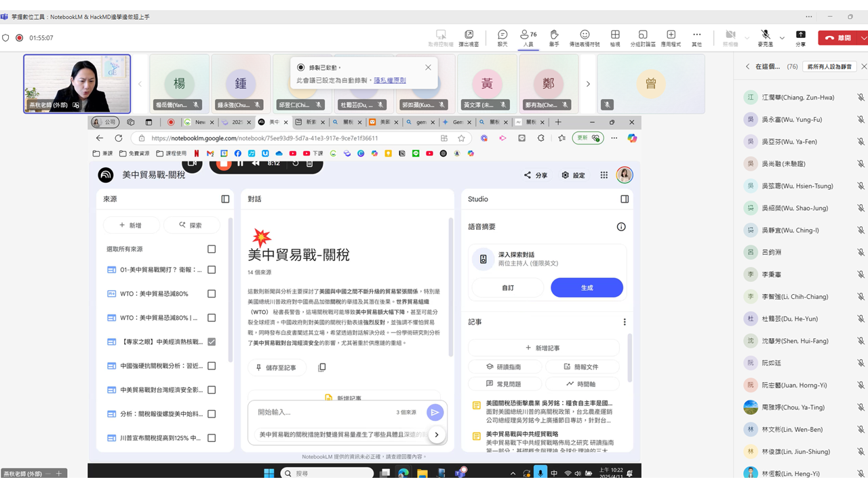
Task: Show next participants in video strip
Action: [x=588, y=84]
